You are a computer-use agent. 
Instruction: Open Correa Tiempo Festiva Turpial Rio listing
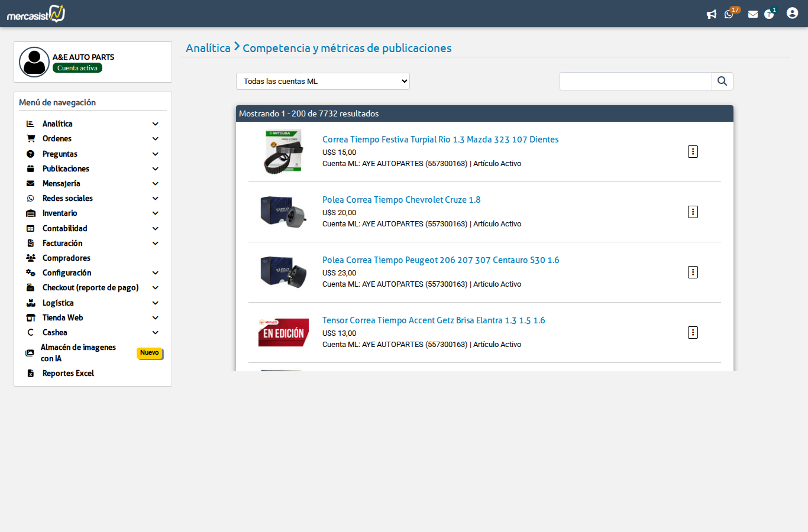440,140
